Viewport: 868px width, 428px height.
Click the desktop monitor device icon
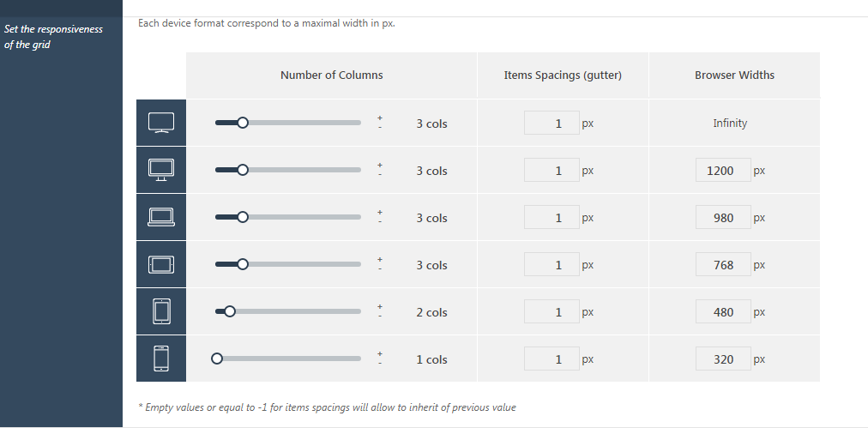[161, 170]
